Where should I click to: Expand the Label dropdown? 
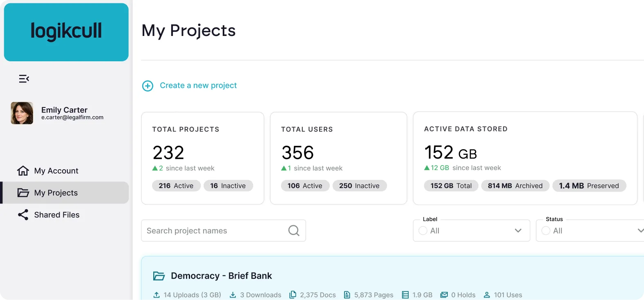point(519,231)
